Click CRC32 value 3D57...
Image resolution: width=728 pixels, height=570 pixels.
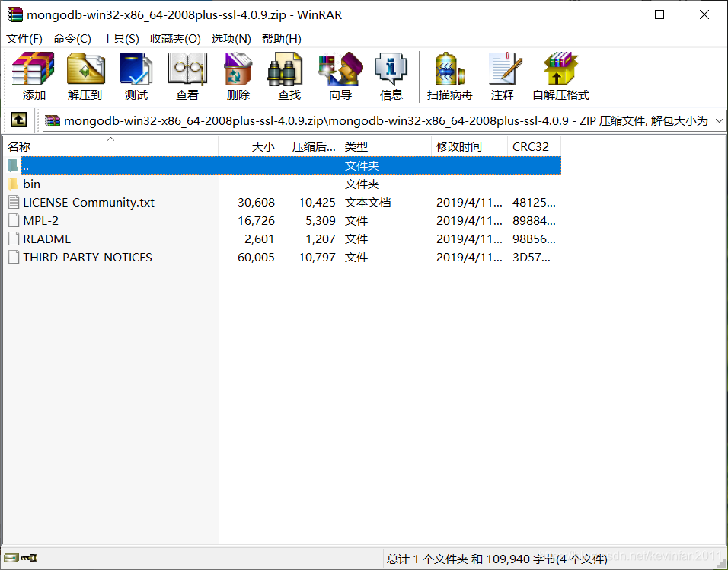click(531, 257)
